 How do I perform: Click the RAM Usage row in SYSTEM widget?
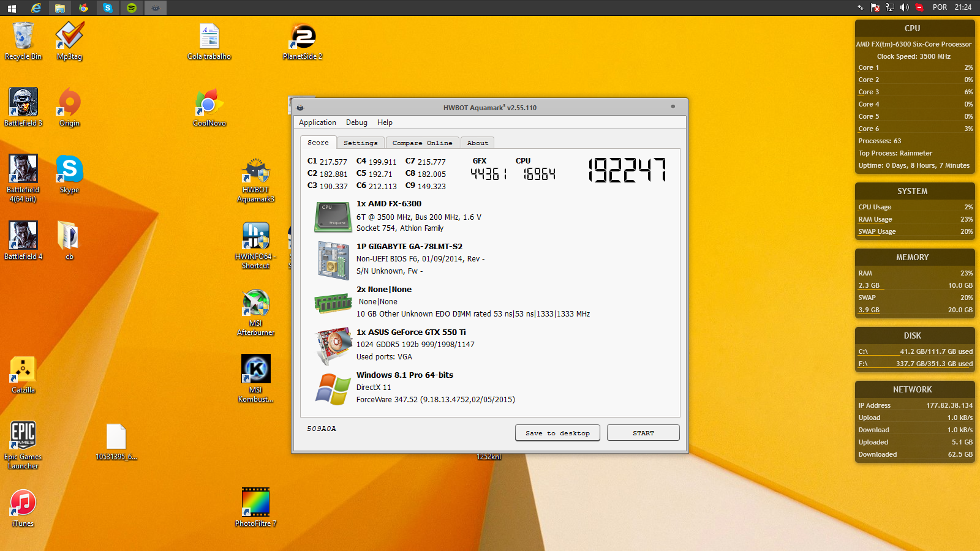915,219
